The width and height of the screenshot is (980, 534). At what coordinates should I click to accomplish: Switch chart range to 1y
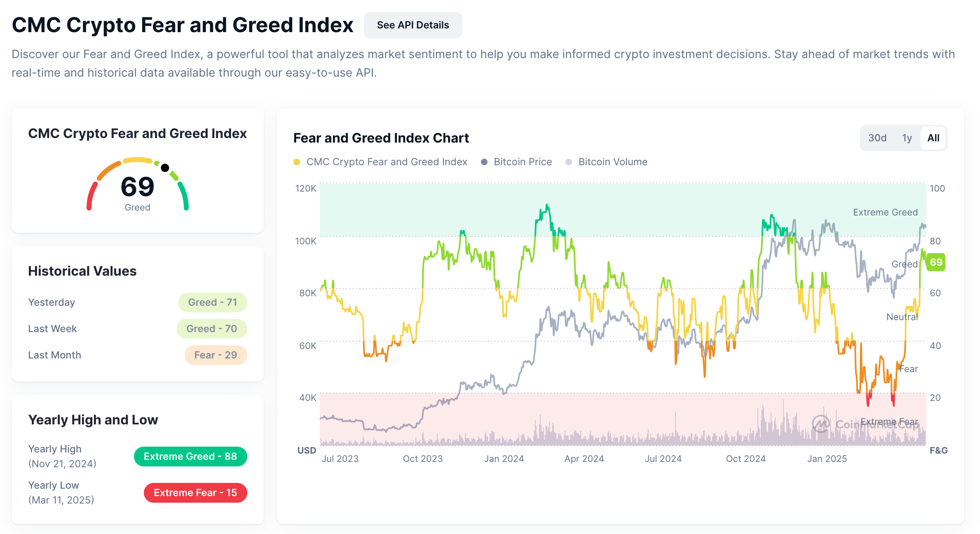pos(907,138)
